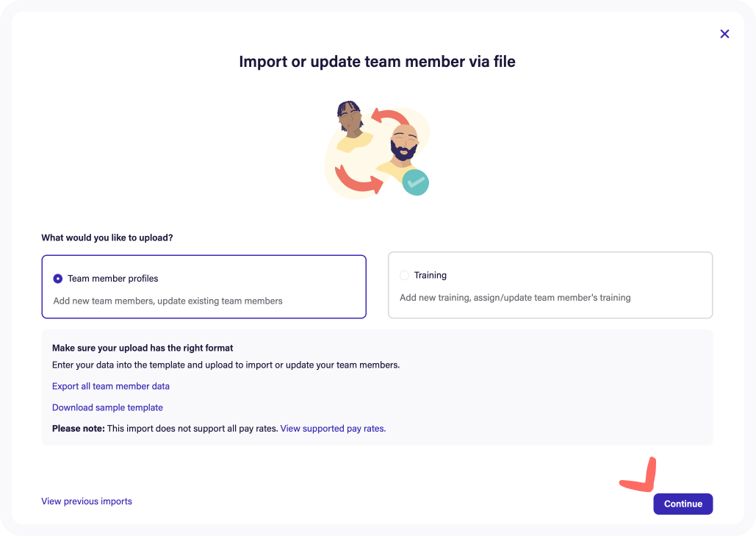The height and width of the screenshot is (536, 756).
Task: Select the Team member profiles option card
Action: 204,287
